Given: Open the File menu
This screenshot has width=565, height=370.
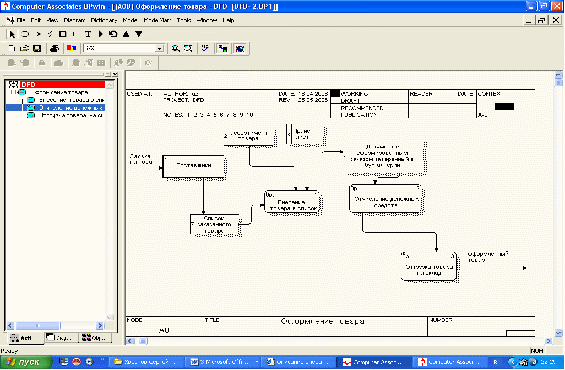Looking at the screenshot, I should (20, 20).
